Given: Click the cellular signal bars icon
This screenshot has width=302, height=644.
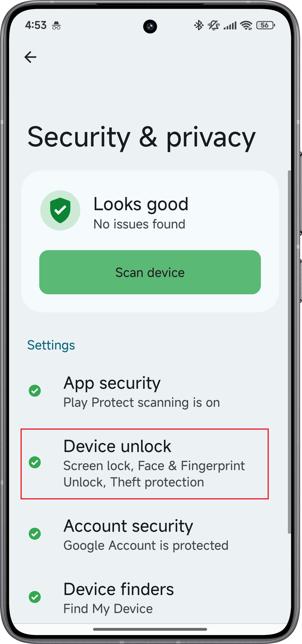Looking at the screenshot, I should (230, 25).
